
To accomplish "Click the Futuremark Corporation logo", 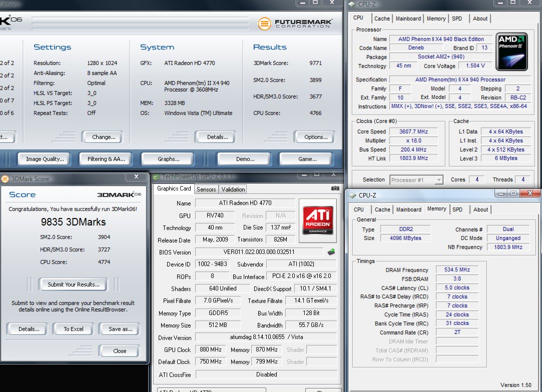I will click(295, 23).
